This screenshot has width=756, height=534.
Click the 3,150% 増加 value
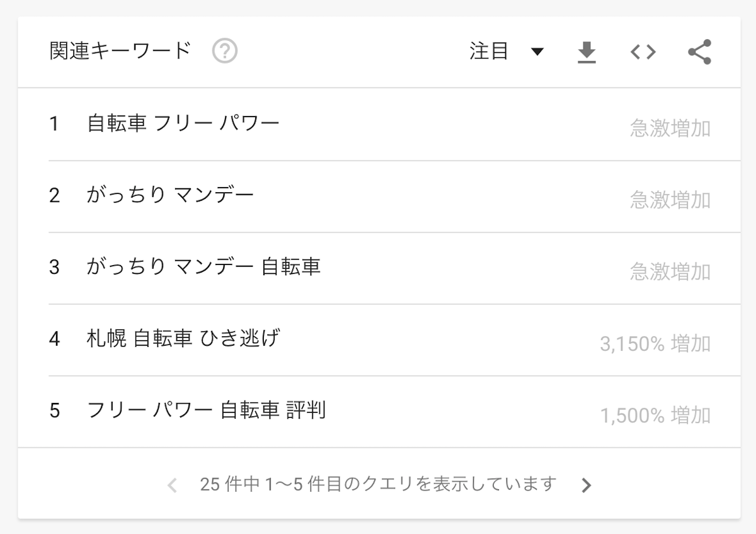(x=655, y=344)
